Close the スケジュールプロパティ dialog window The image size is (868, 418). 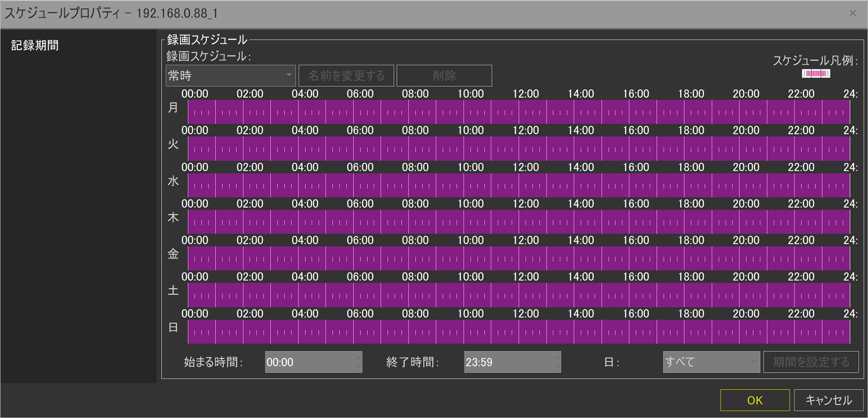point(853,13)
